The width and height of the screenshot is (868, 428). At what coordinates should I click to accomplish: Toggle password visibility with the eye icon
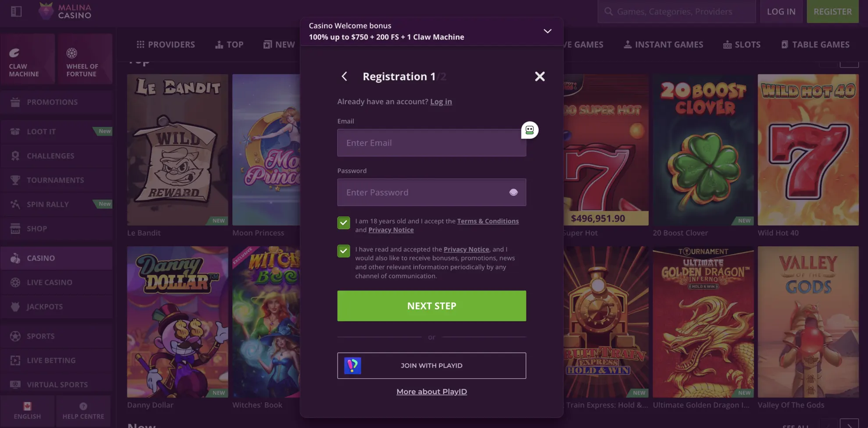(513, 192)
